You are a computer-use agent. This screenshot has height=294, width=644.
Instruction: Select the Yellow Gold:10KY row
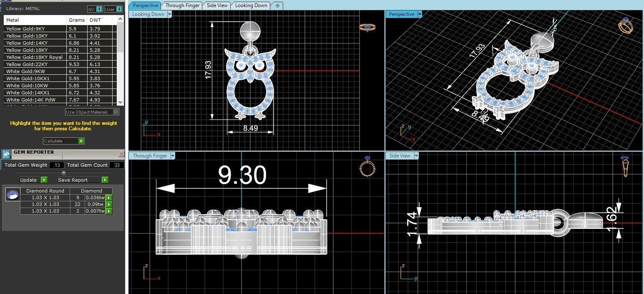click(x=60, y=36)
